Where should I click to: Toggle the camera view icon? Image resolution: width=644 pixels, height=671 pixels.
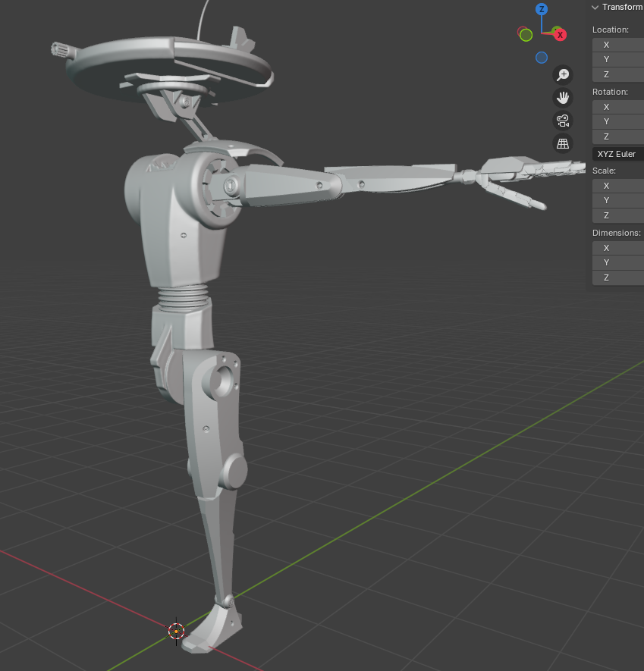tap(563, 121)
